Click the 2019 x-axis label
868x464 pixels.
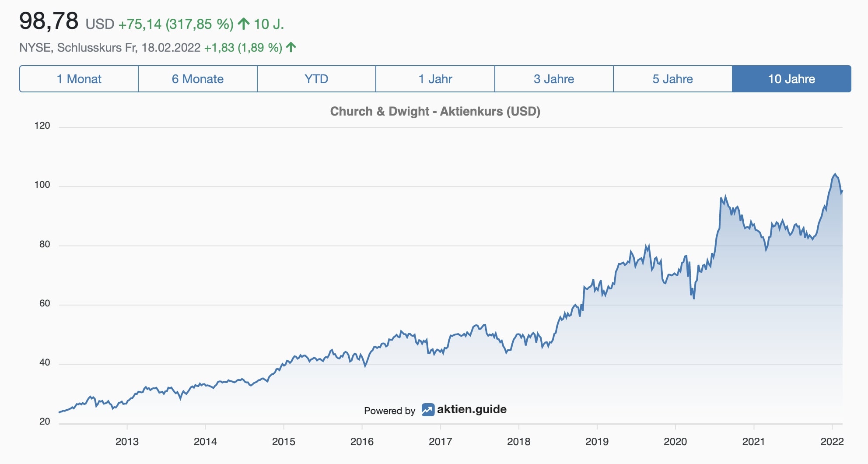coord(597,441)
